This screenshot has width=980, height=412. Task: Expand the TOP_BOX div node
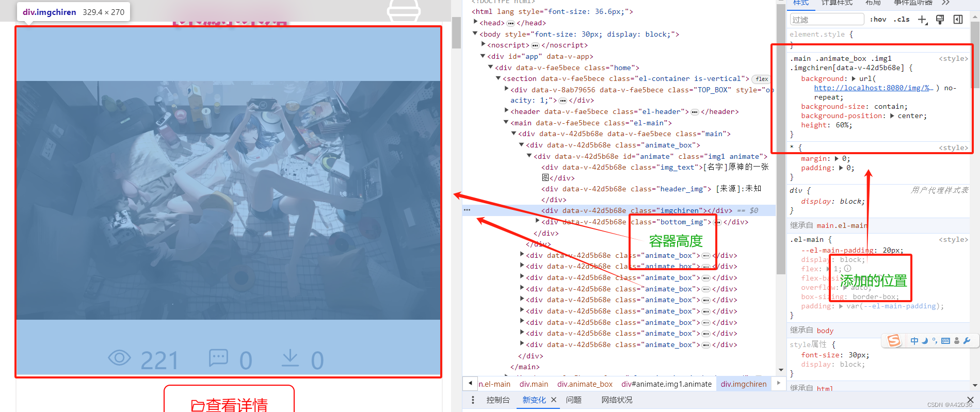pyautogui.click(x=506, y=89)
